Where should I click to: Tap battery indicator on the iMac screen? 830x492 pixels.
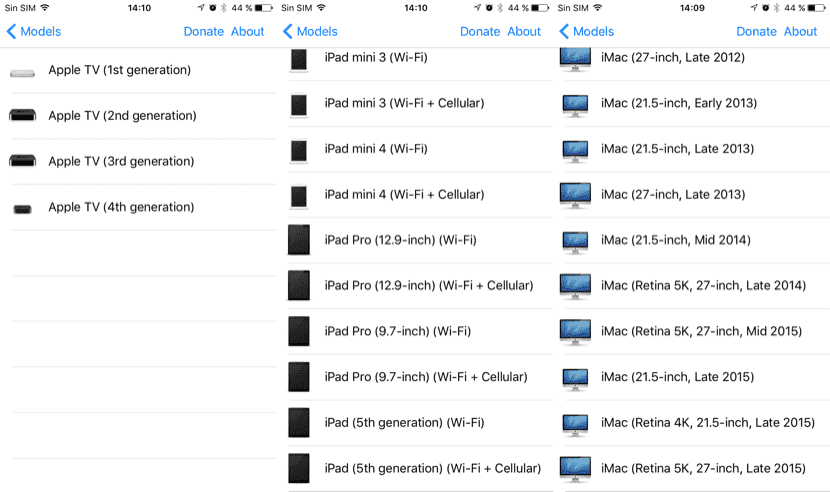pos(816,8)
